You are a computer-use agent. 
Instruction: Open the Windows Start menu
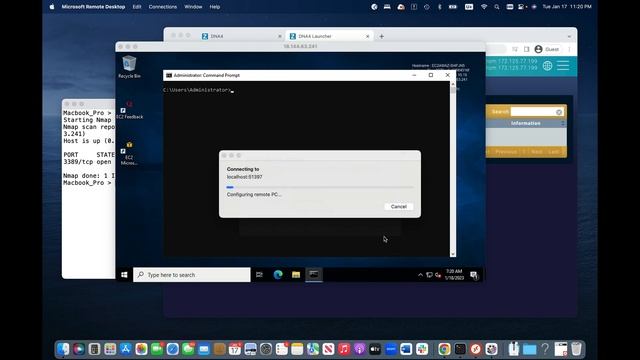pyautogui.click(x=124, y=275)
